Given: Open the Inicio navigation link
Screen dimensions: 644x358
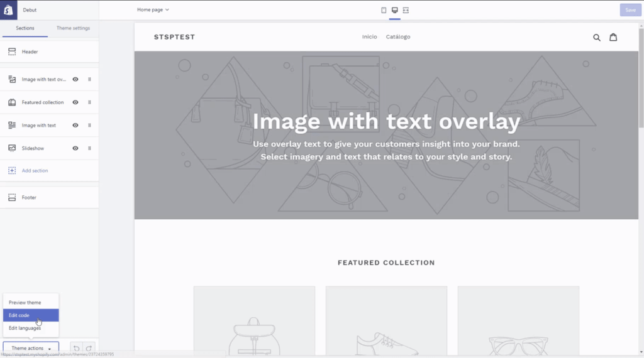Looking at the screenshot, I should [x=369, y=36].
